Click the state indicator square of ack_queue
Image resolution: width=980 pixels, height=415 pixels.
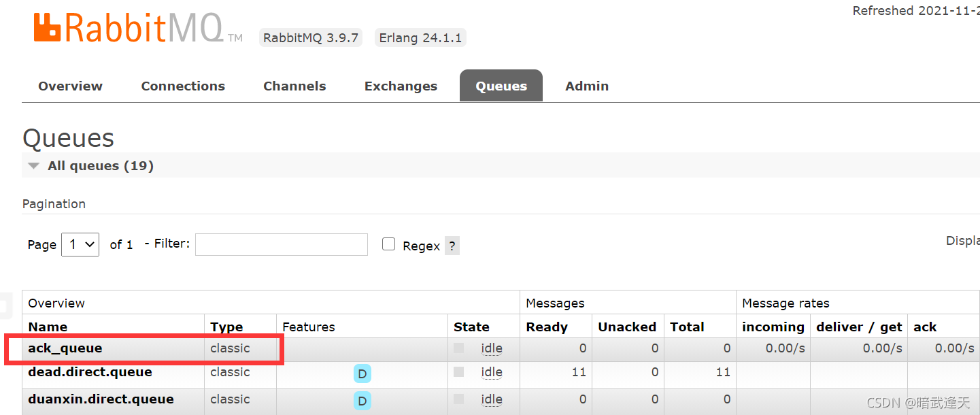[x=459, y=348]
